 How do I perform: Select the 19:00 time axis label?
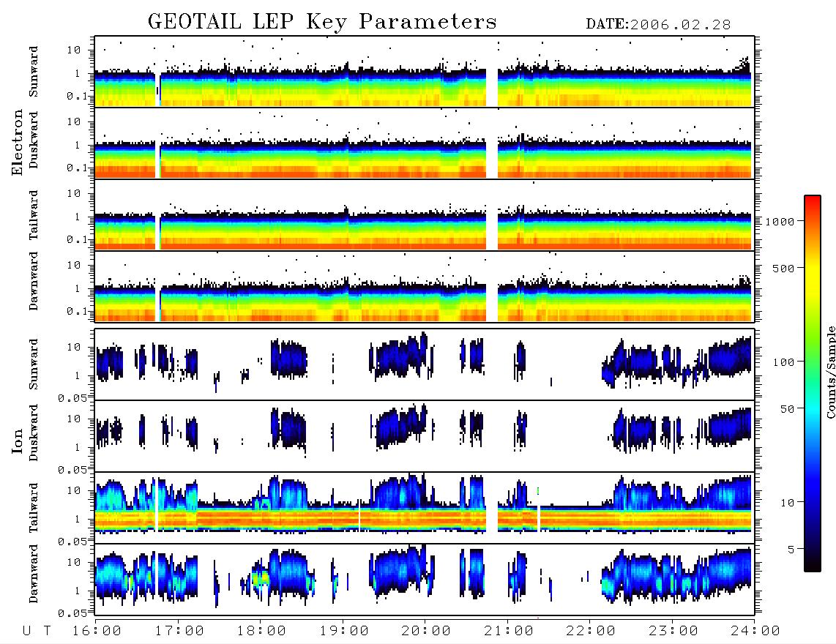tap(344, 631)
